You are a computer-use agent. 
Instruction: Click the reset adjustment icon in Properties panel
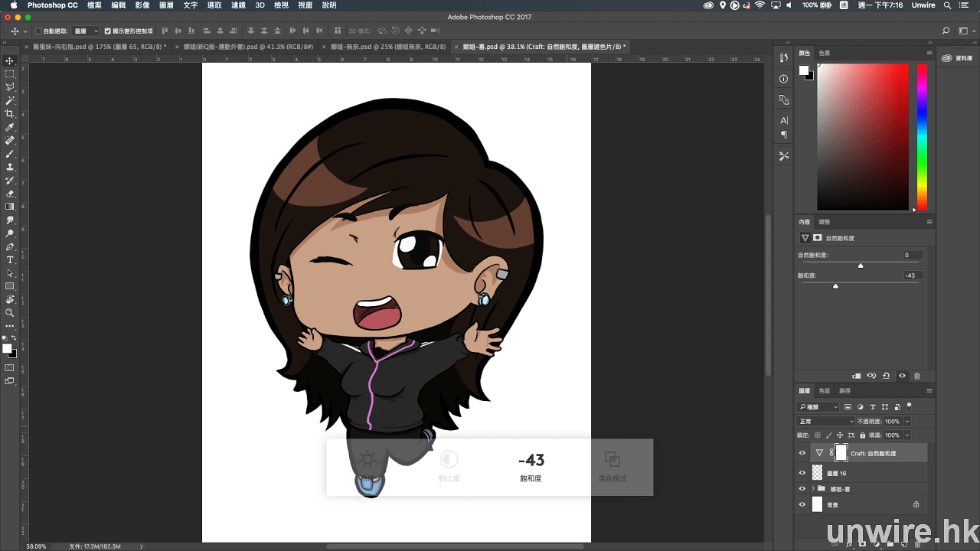click(x=886, y=376)
